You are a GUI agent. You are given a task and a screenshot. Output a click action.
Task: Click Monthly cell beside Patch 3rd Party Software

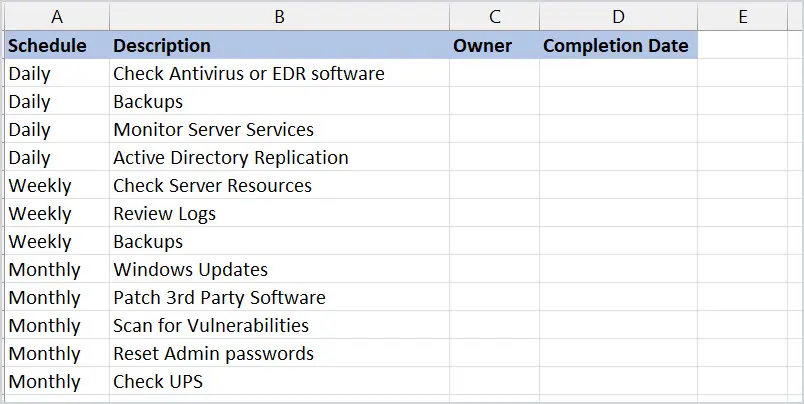tap(57, 297)
